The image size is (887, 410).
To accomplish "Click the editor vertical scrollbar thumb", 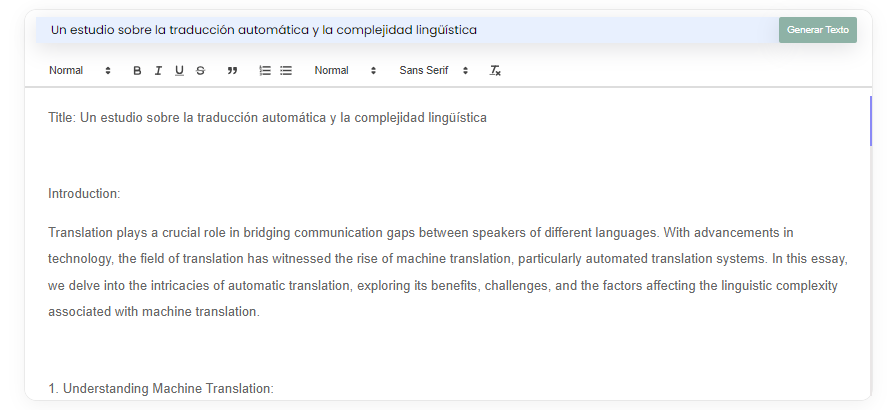I will (870, 121).
